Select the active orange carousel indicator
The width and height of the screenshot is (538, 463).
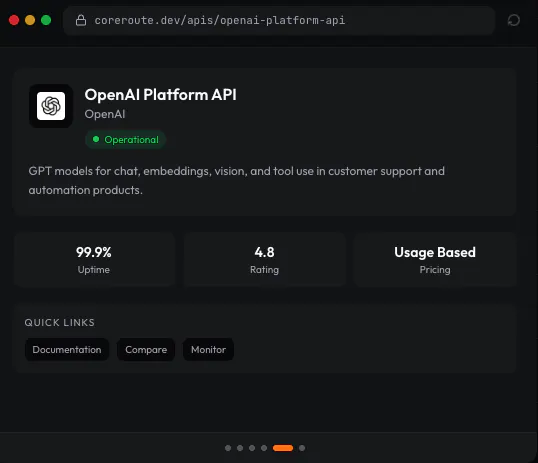tap(283, 448)
